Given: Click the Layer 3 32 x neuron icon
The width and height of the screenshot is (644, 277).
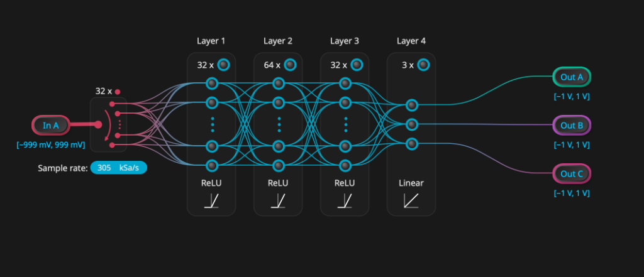Looking at the screenshot, I should point(357,65).
